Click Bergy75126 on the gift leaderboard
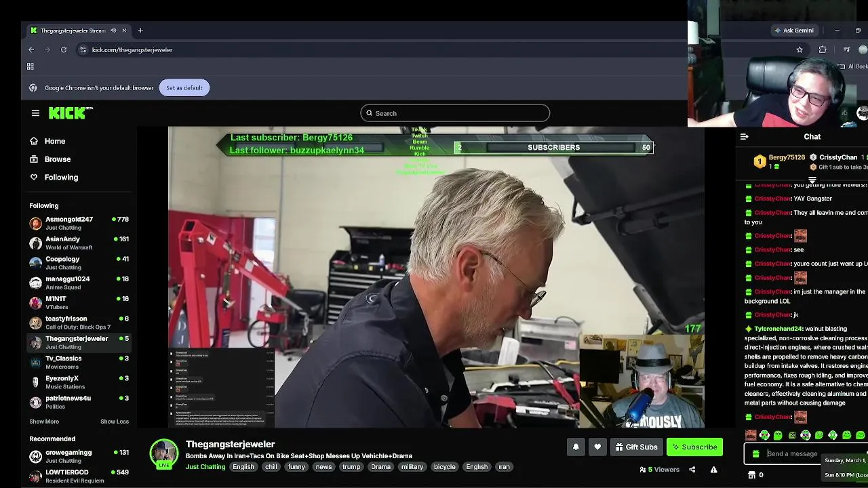 point(787,157)
